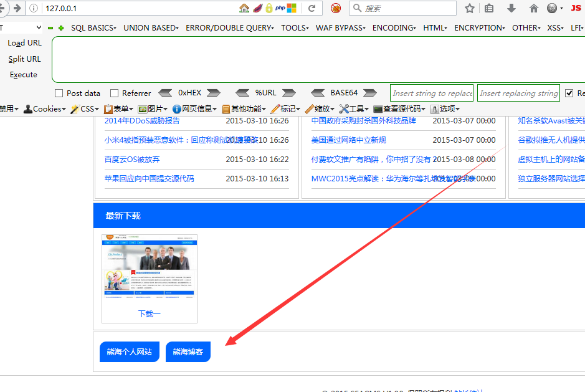The image size is (585, 392).
Task: Click the 熊海博客 button
Action: (188, 351)
